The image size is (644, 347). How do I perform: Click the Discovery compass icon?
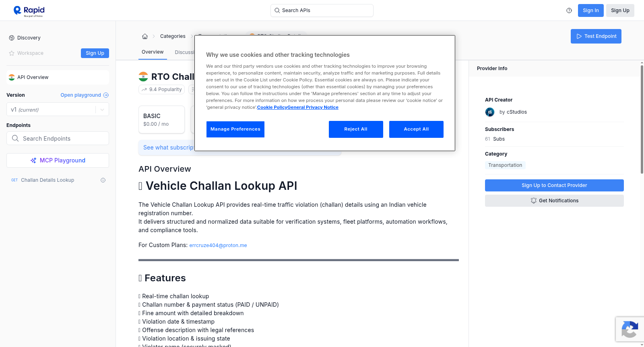12,38
